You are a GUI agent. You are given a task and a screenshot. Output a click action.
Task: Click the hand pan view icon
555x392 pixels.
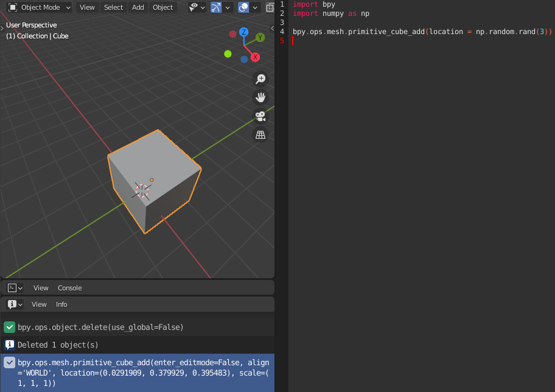click(260, 97)
